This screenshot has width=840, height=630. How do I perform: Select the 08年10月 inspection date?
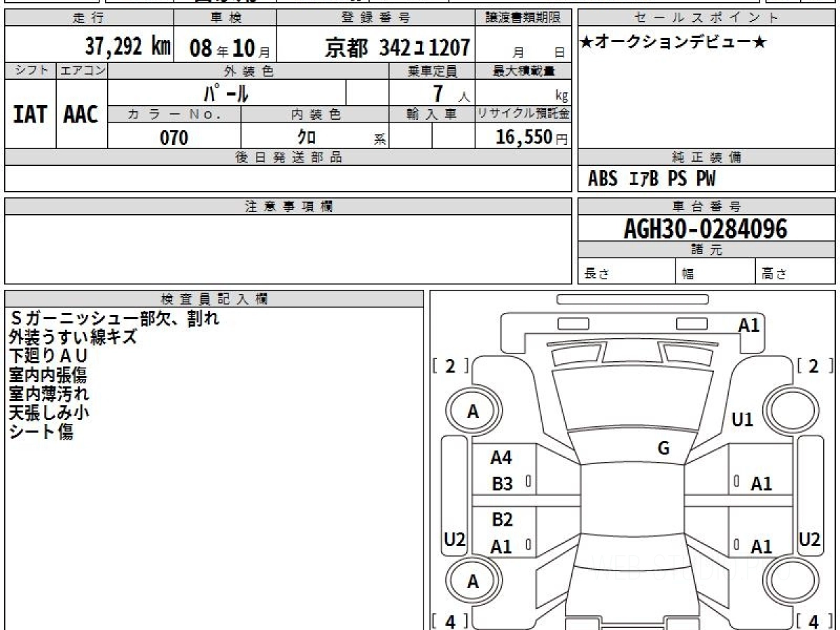[x=230, y=48]
